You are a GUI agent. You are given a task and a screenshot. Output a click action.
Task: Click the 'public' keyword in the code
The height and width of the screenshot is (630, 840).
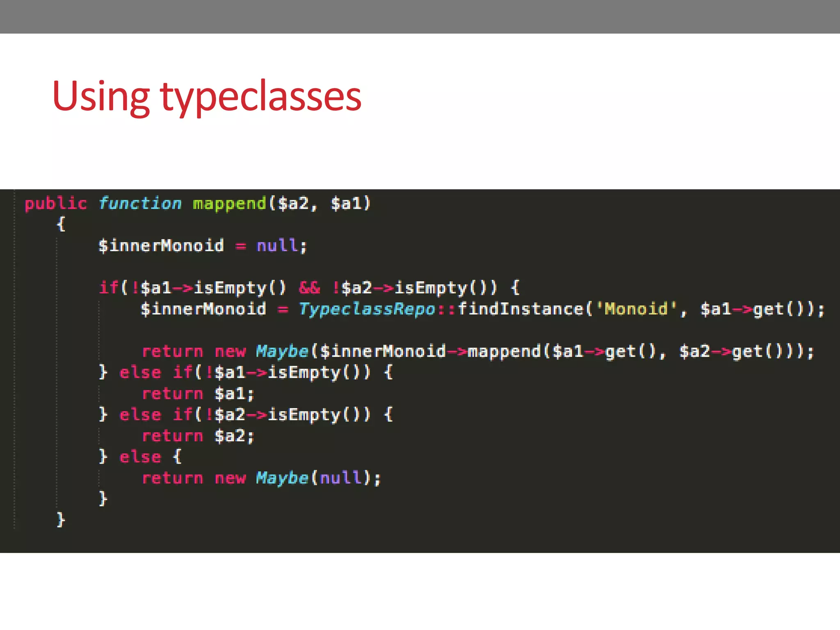[56, 204]
